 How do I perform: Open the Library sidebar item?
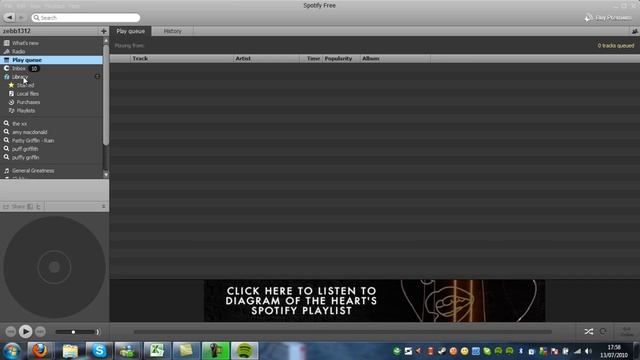point(19,77)
